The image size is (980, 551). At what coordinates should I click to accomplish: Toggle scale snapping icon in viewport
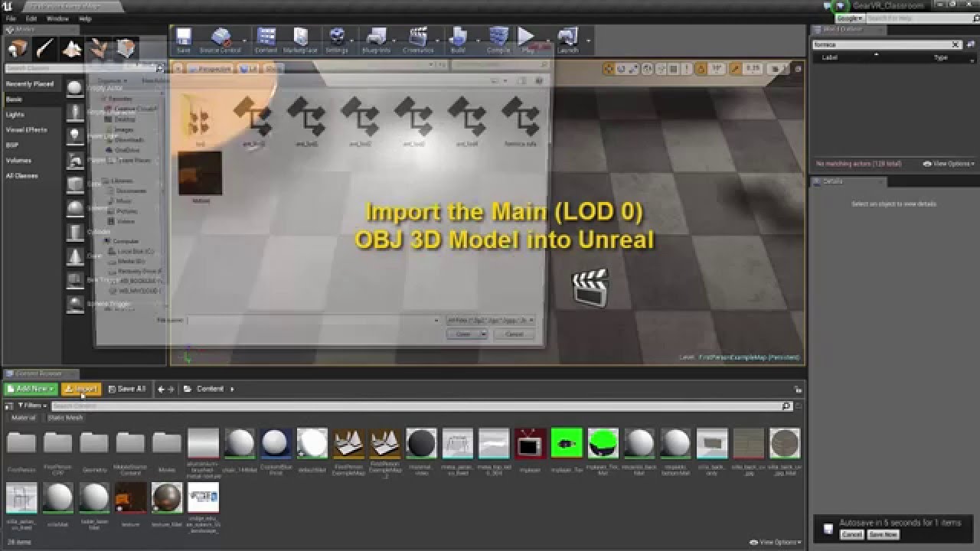coord(734,68)
